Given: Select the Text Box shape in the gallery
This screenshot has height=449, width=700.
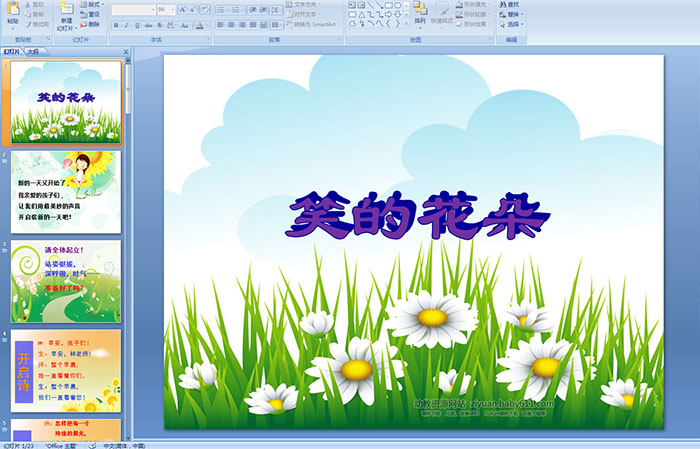Looking at the screenshot, I should tap(352, 5).
